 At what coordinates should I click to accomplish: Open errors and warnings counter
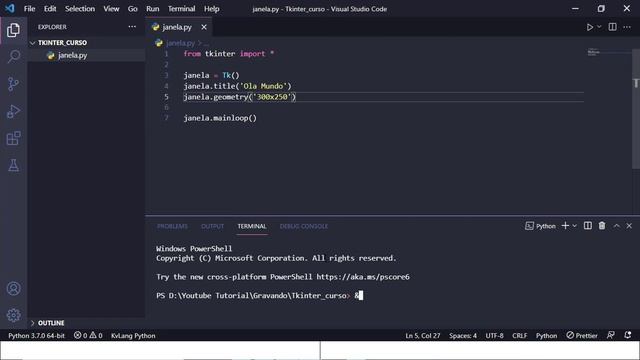[x=88, y=336]
